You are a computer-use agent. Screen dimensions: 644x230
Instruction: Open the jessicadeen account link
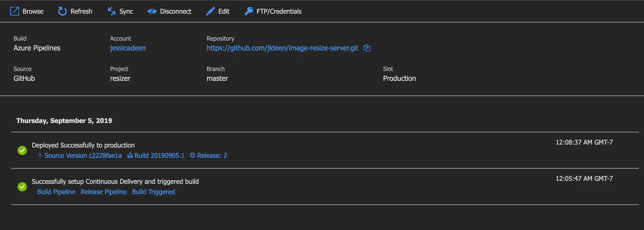tap(128, 48)
